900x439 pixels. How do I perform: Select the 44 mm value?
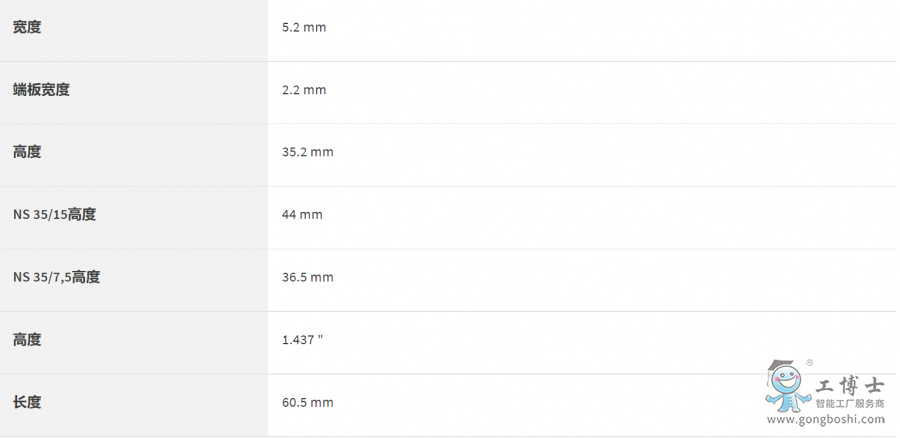point(302,215)
